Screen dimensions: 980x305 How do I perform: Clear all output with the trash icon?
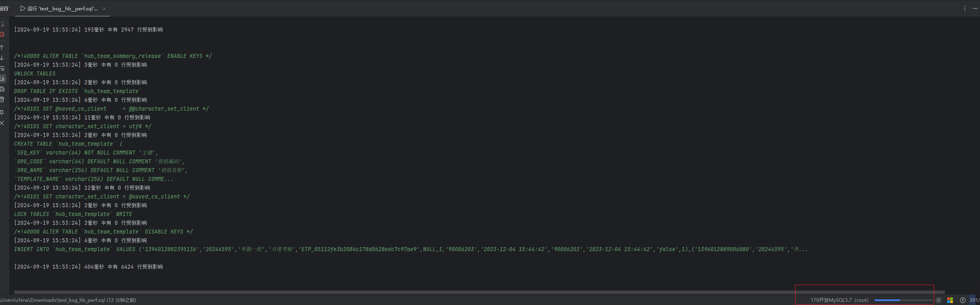(x=2, y=99)
